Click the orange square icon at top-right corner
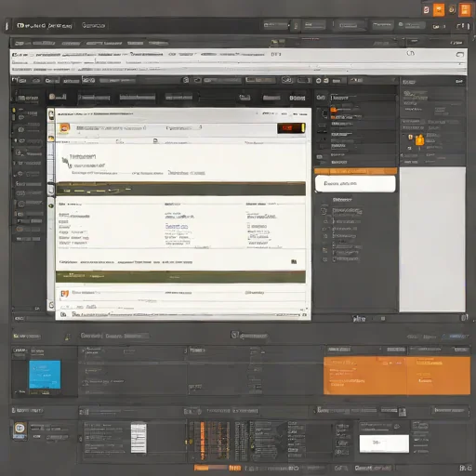The image size is (476, 476). tap(465, 10)
